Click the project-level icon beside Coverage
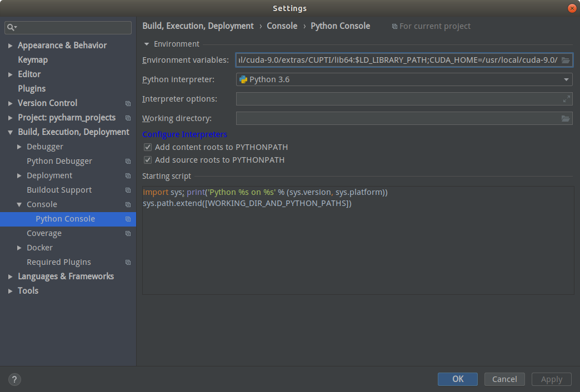Screen dimensions: 580x392 pos(128,233)
